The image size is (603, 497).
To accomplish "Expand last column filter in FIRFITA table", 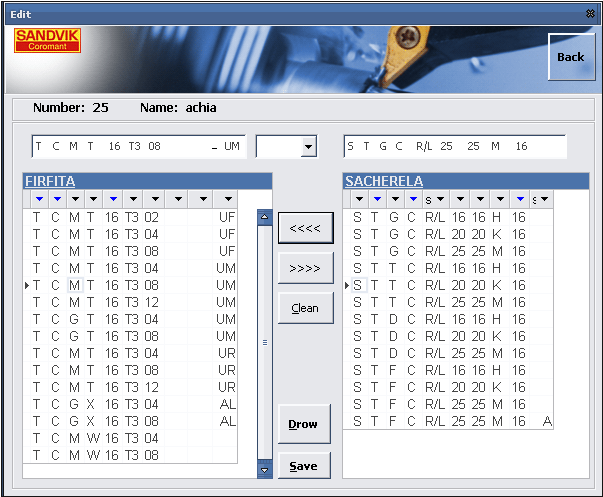I will [228, 200].
